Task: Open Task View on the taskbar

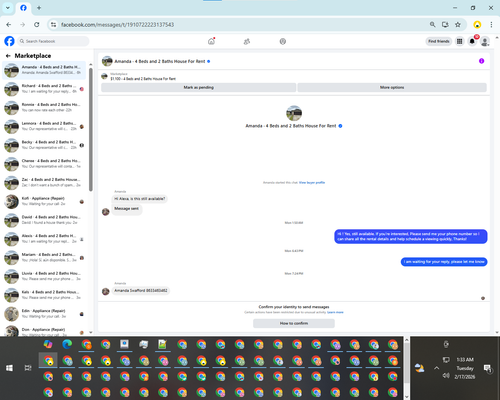Action: tap(28, 368)
